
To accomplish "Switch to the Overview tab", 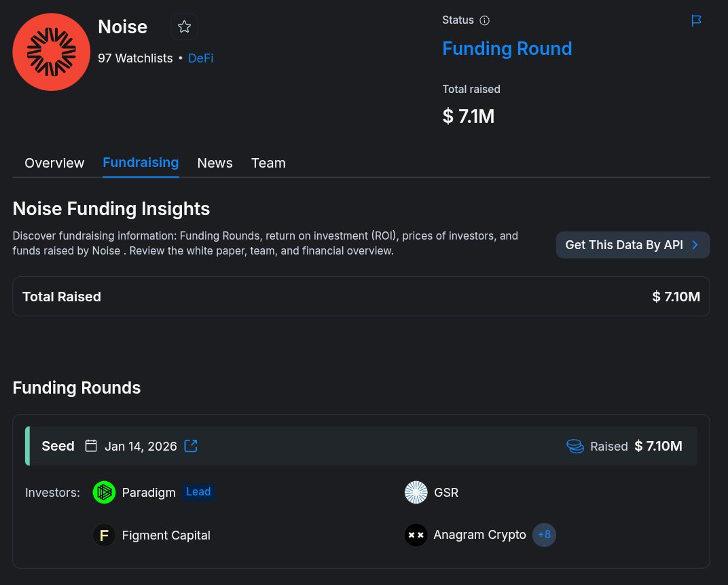I will click(x=54, y=163).
